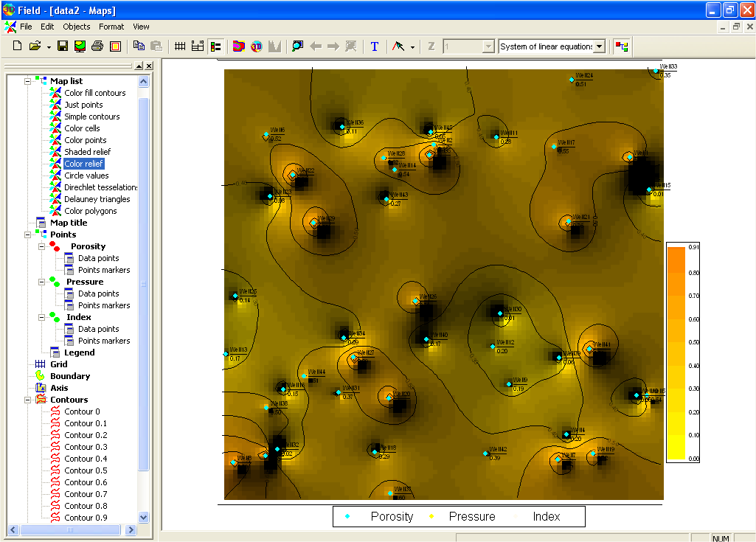The image size is (756, 542).
Task: Create a new file with New icon
Action: [18, 46]
